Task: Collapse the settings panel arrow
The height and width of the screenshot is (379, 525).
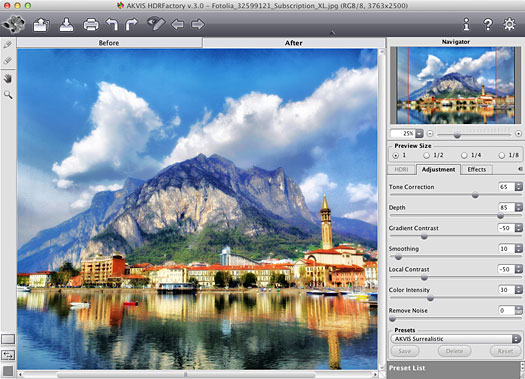Action: [x=520, y=169]
